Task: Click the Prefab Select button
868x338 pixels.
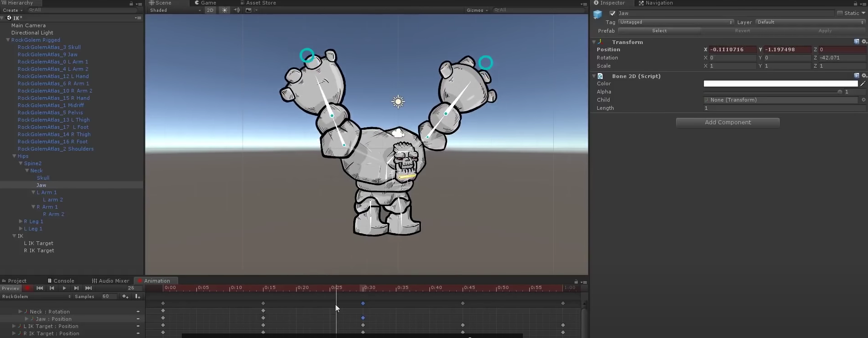Action: point(659,31)
